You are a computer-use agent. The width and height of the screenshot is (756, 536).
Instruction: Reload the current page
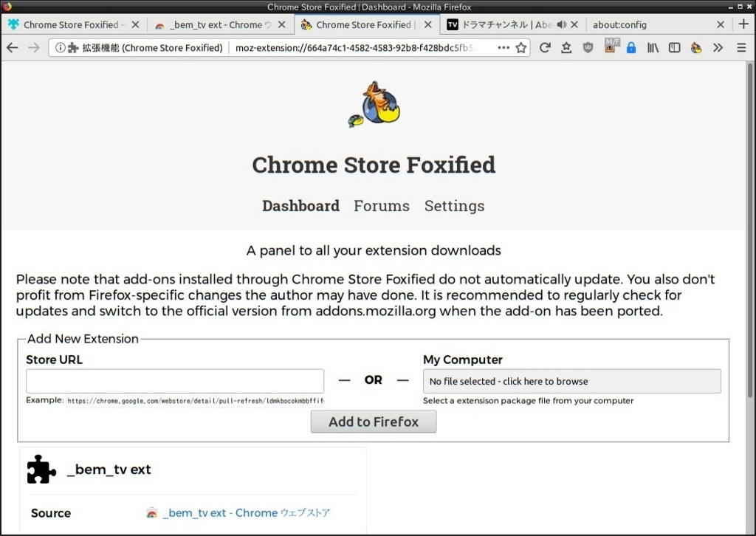pyautogui.click(x=545, y=47)
